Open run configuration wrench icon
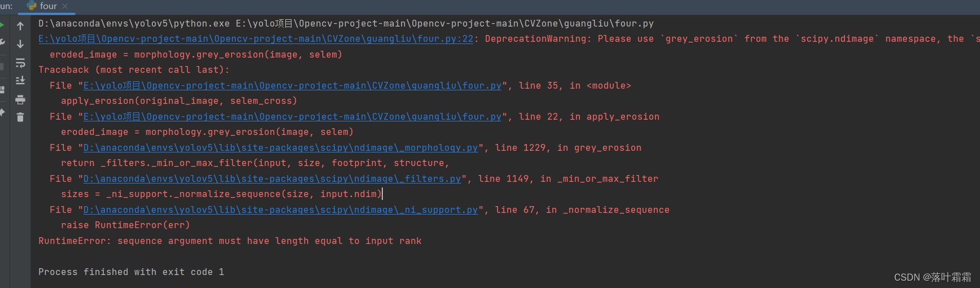980x288 pixels. (2, 43)
